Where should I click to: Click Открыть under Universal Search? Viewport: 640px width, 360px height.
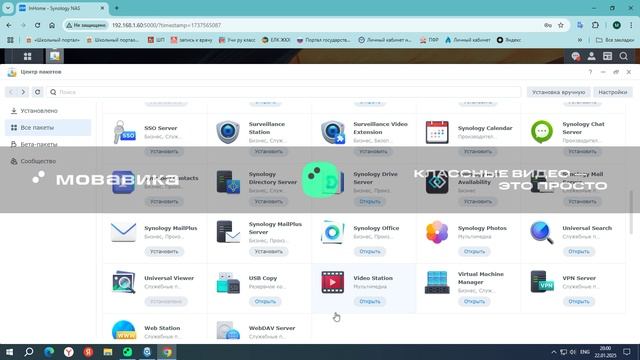[x=579, y=251]
